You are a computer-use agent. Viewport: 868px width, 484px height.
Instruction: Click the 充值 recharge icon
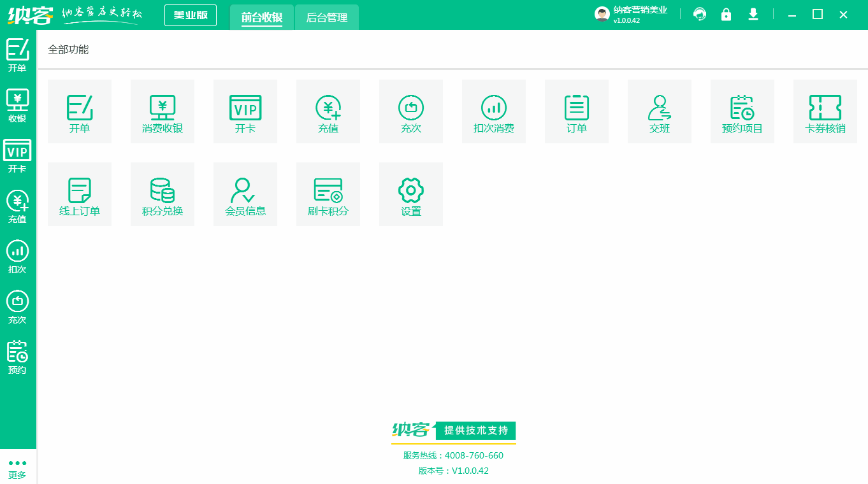point(328,111)
